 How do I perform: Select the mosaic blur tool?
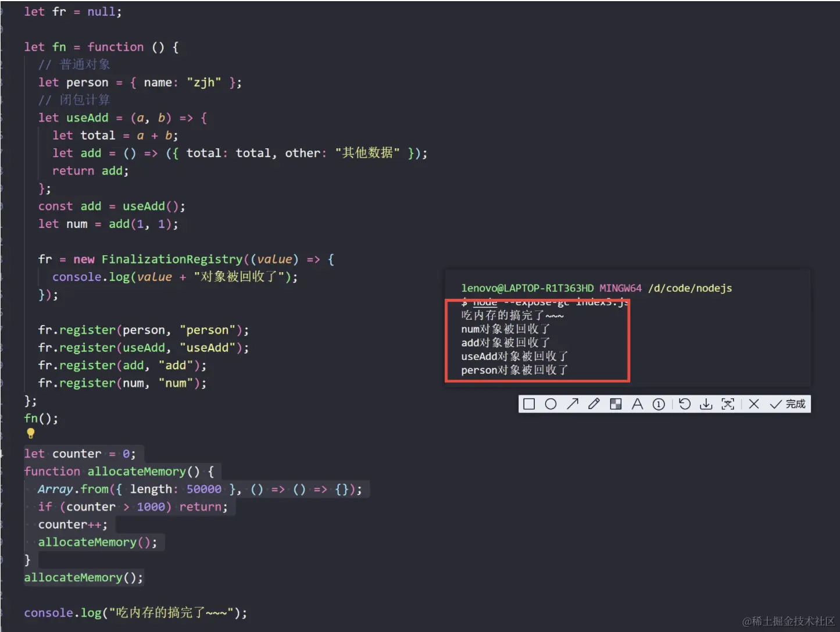[x=616, y=404]
